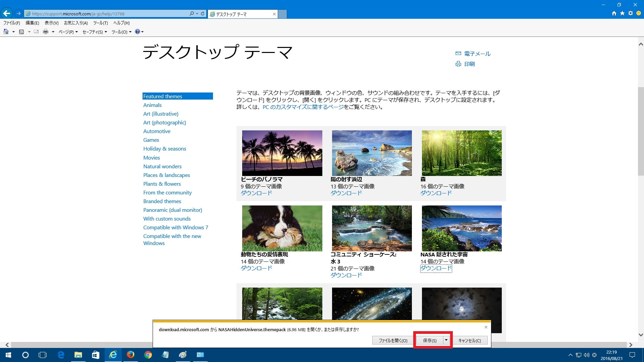
Task: Click the ビーチのパノラマ palm tree thumbnail
Action: point(282,153)
